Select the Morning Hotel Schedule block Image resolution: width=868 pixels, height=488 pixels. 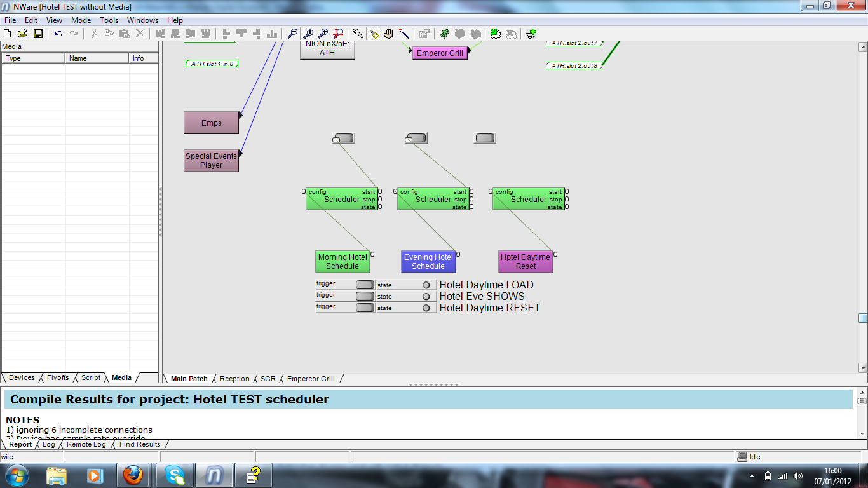(x=342, y=262)
